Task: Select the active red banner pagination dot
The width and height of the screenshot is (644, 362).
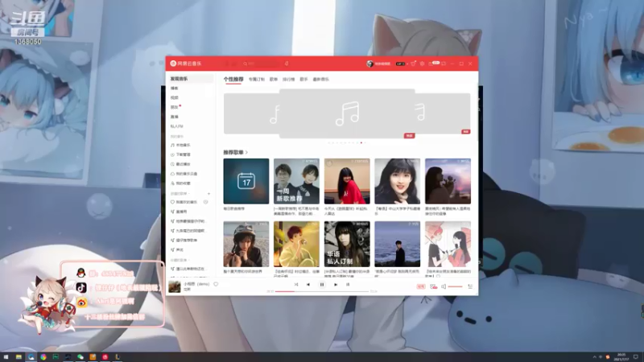Action: point(361,143)
